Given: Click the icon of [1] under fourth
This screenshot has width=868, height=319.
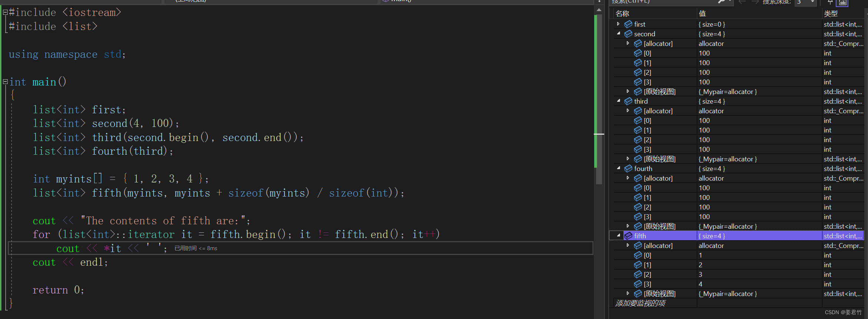Looking at the screenshot, I should point(638,197).
